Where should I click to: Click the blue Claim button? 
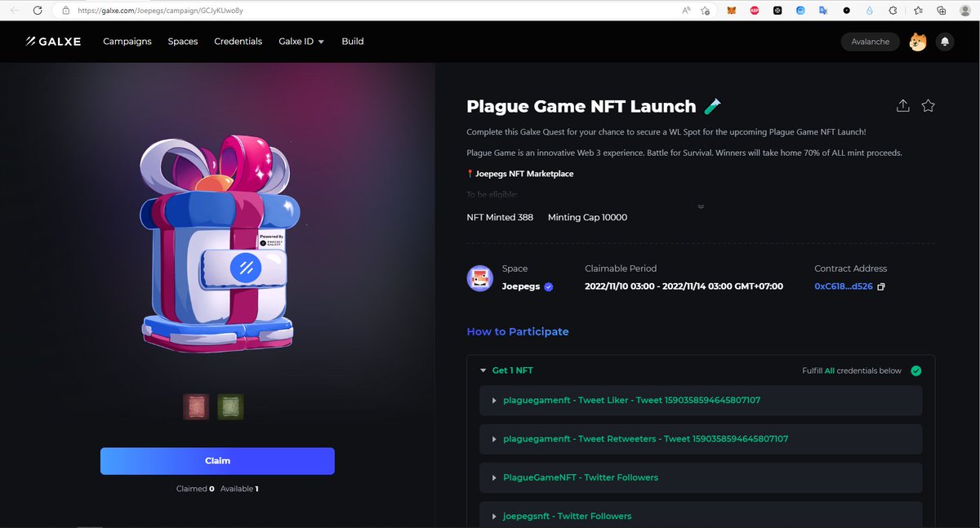(x=217, y=461)
